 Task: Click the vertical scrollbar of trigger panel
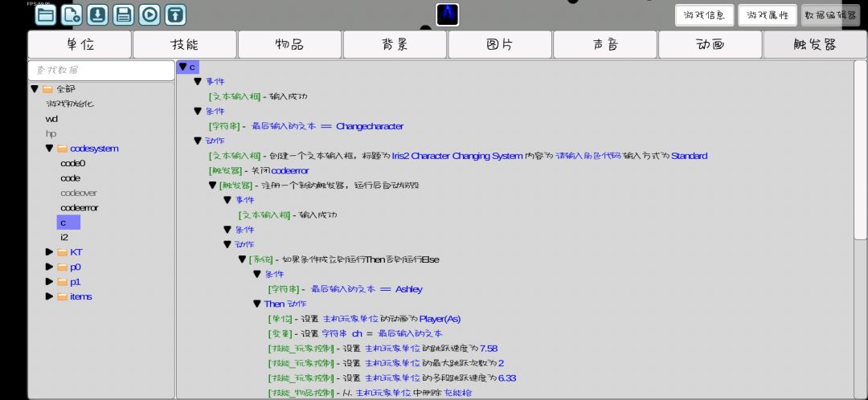click(x=860, y=150)
